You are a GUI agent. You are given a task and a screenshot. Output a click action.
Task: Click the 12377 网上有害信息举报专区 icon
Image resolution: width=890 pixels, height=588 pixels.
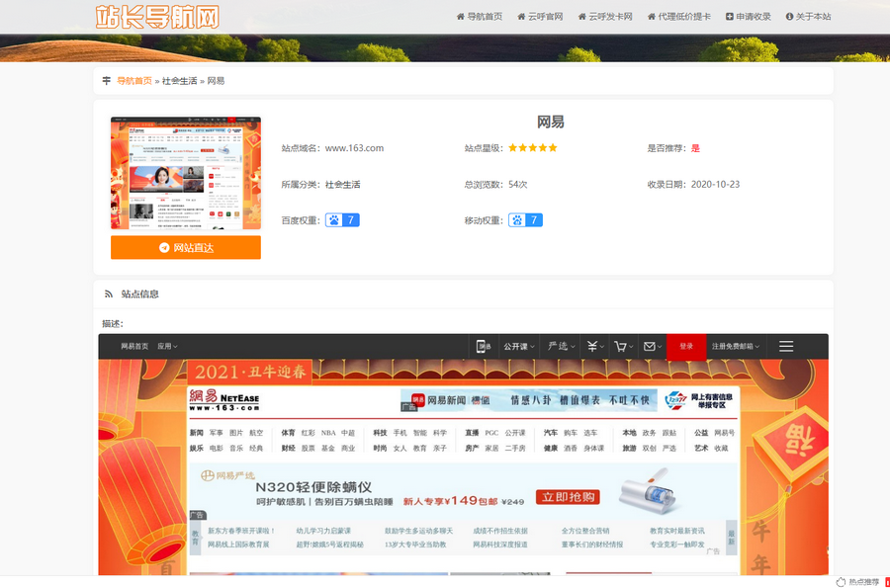tap(699, 400)
